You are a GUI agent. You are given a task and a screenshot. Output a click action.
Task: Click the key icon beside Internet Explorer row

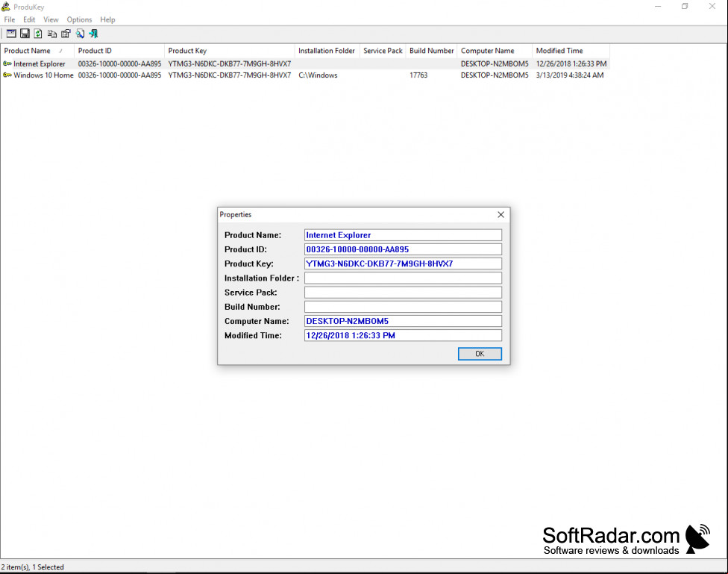pos(7,63)
